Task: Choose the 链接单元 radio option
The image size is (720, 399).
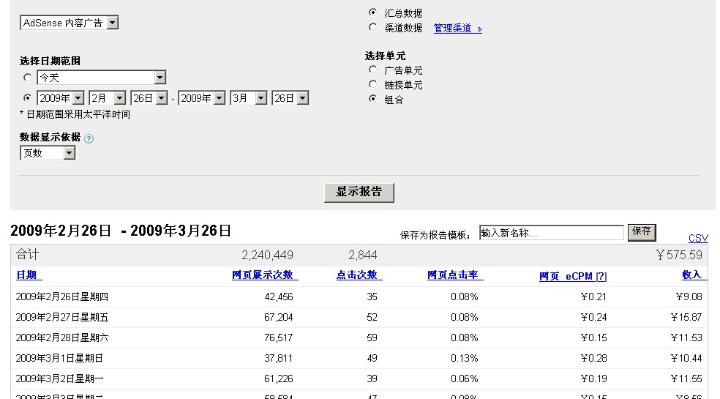Action: [373, 84]
